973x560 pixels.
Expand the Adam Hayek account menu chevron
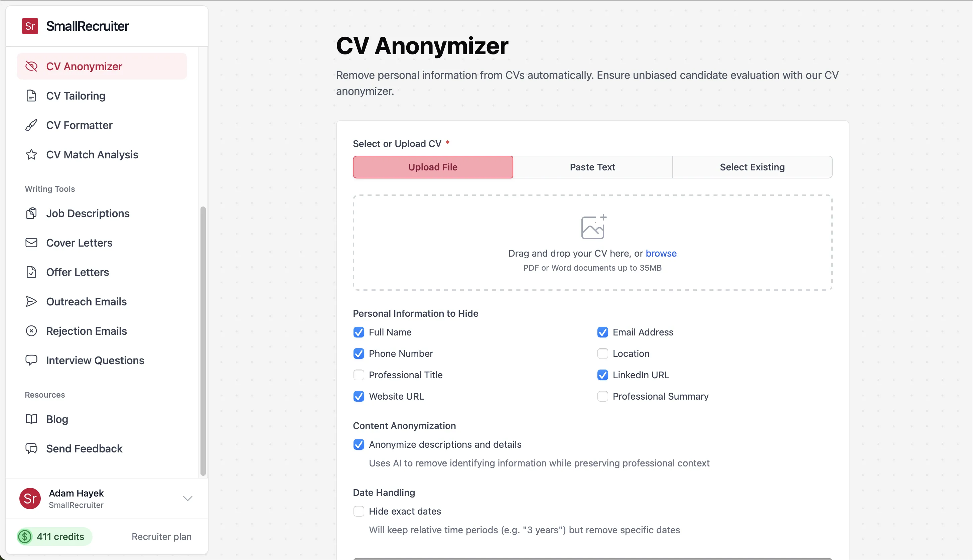[x=188, y=499]
